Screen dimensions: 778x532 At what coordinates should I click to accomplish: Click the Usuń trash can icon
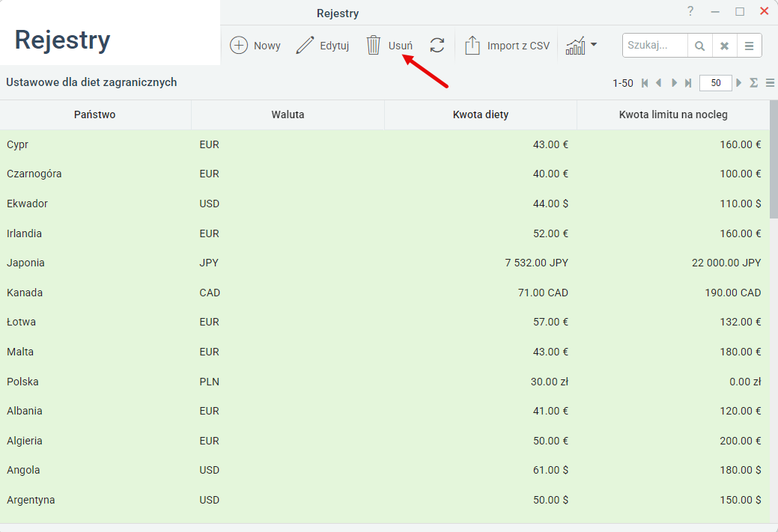[x=374, y=45]
